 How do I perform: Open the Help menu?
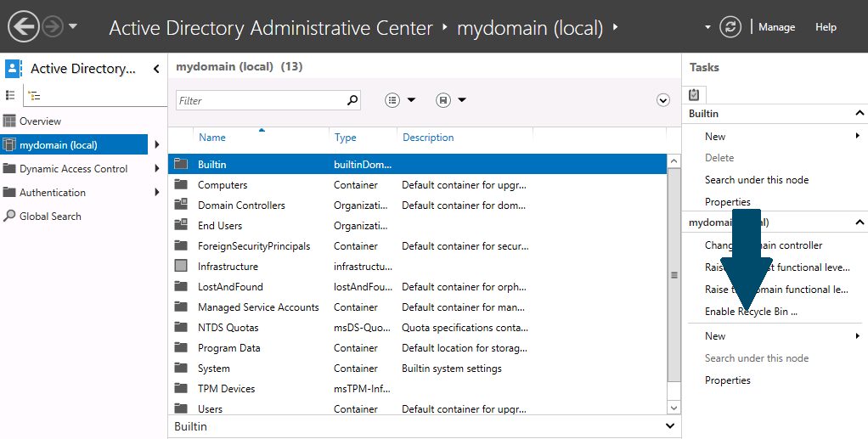(826, 27)
